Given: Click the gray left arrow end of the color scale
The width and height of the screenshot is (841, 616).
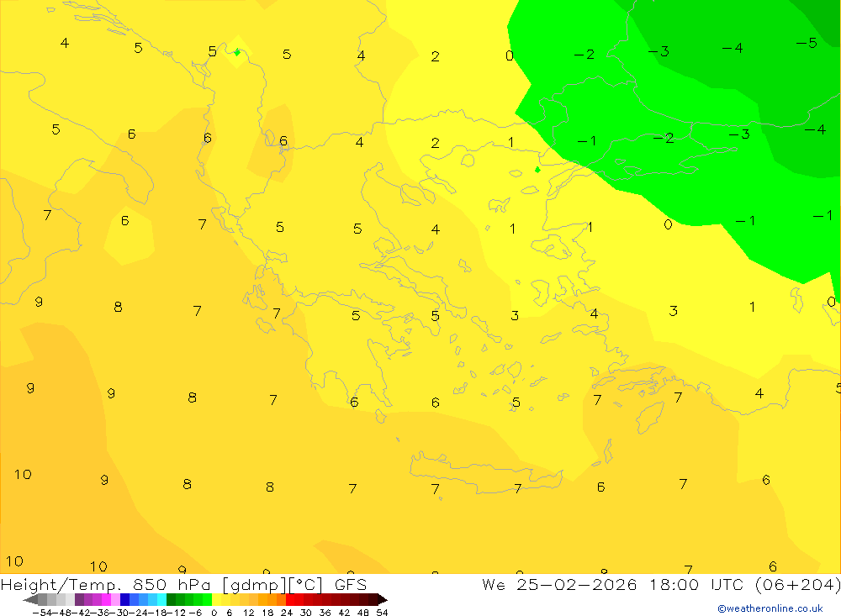Looking at the screenshot, I should click(30, 600).
